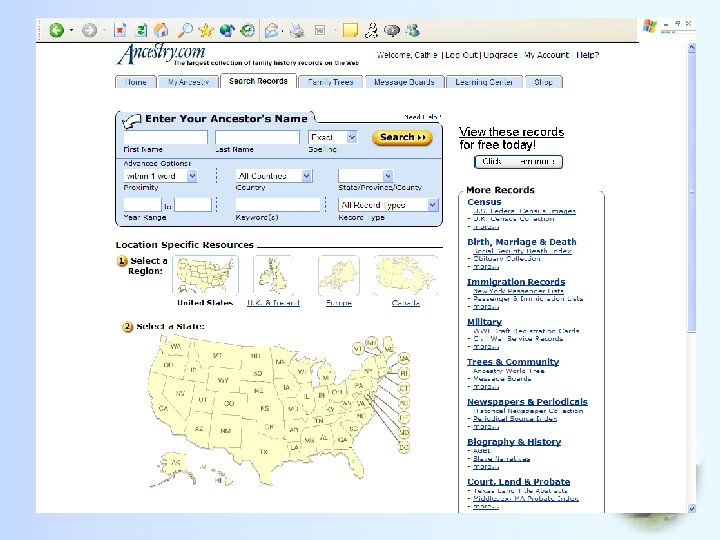720x540 pixels.
Task: Click the Keyword(s) input field
Action: [278, 205]
